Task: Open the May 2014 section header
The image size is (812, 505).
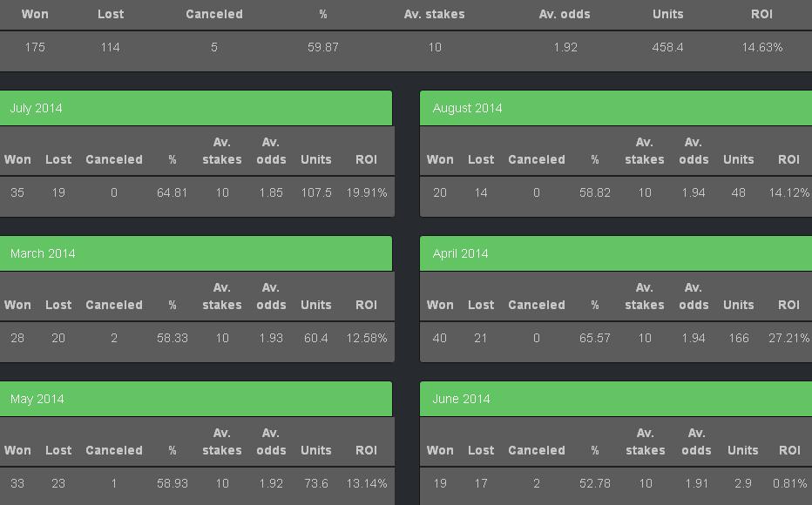Action: coord(196,400)
